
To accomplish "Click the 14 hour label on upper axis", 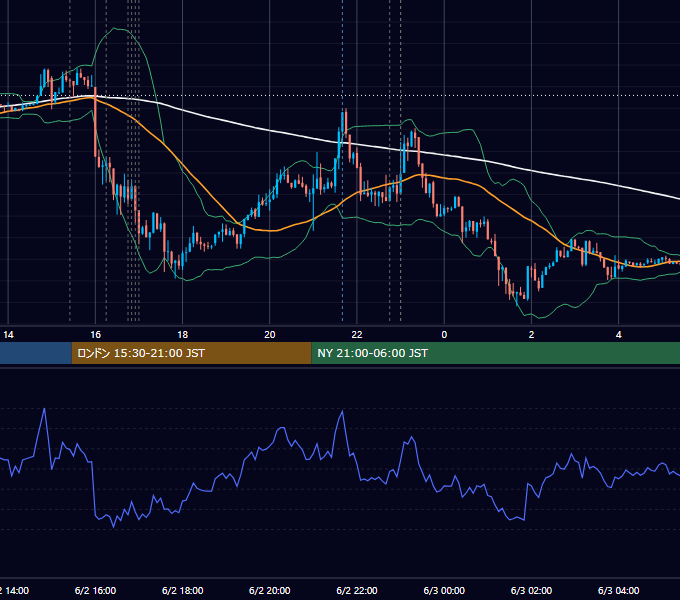I will [8, 335].
